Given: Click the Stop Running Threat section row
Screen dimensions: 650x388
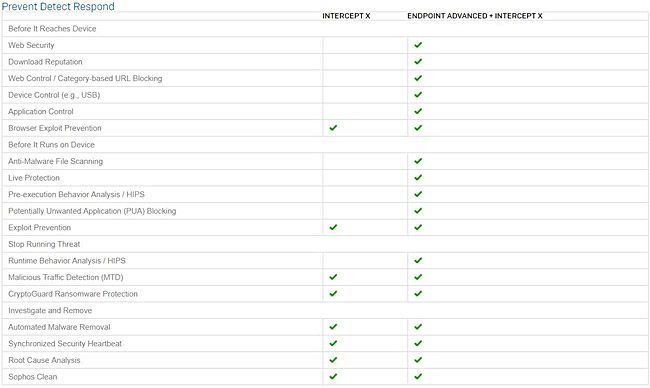Looking at the screenshot, I should (x=325, y=244).
